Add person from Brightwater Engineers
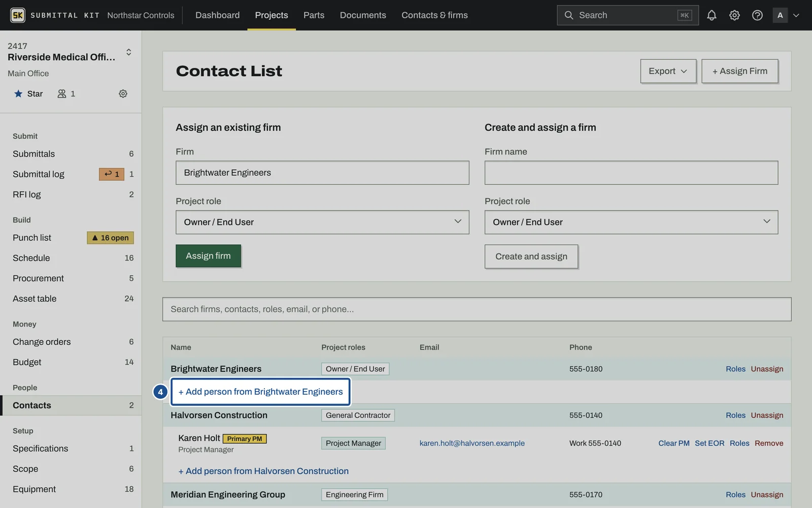 [260, 392]
